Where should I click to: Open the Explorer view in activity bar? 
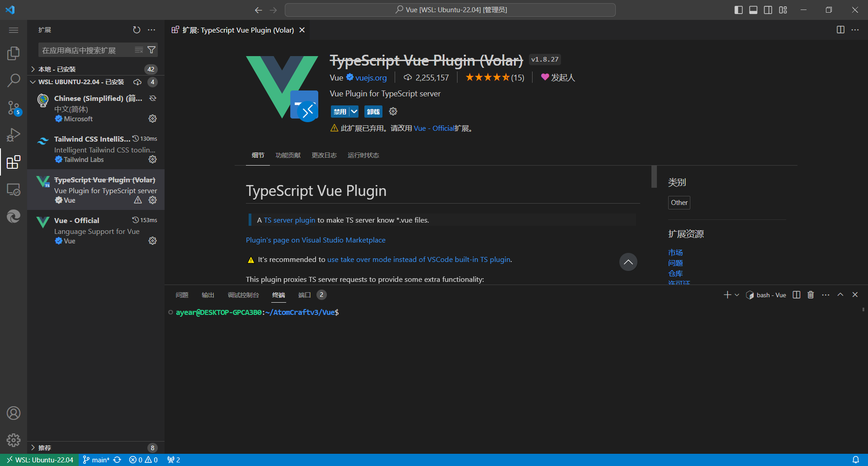[x=14, y=53]
